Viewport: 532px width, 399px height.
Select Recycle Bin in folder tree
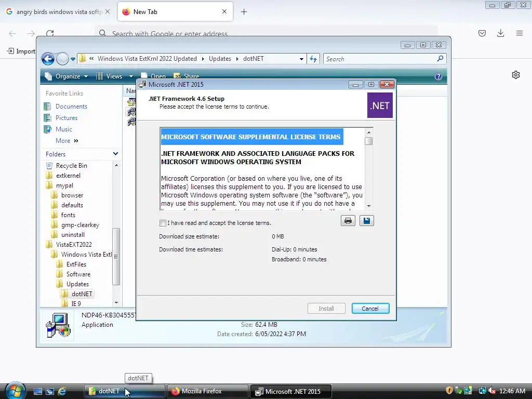tap(71, 166)
